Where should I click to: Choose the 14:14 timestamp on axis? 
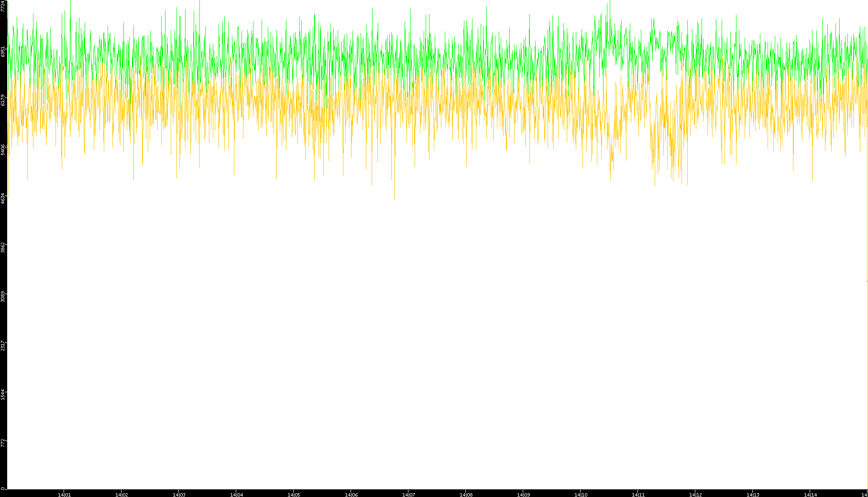pyautogui.click(x=810, y=495)
